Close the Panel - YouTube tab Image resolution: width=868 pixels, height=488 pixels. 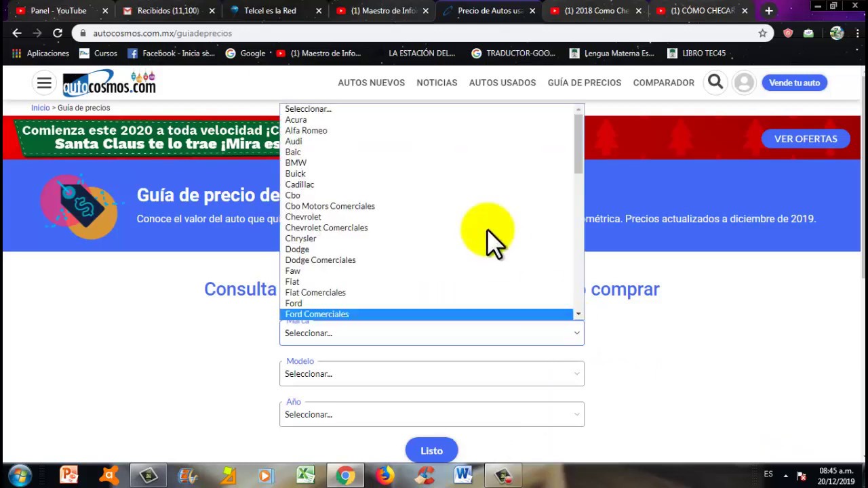point(105,11)
